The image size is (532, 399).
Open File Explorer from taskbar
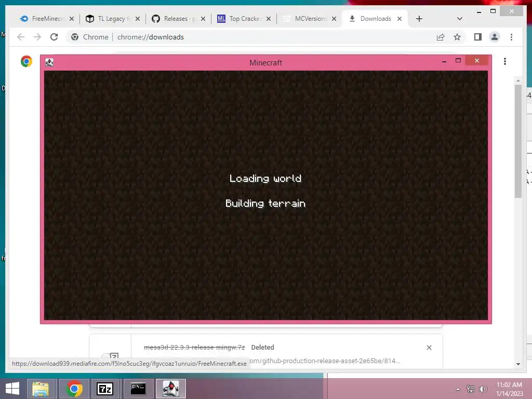pos(41,389)
